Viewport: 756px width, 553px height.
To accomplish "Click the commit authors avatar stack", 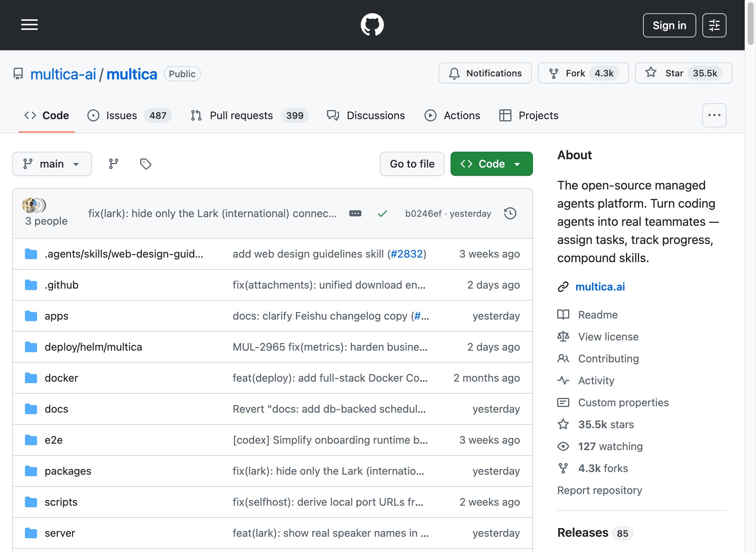I will click(x=34, y=205).
